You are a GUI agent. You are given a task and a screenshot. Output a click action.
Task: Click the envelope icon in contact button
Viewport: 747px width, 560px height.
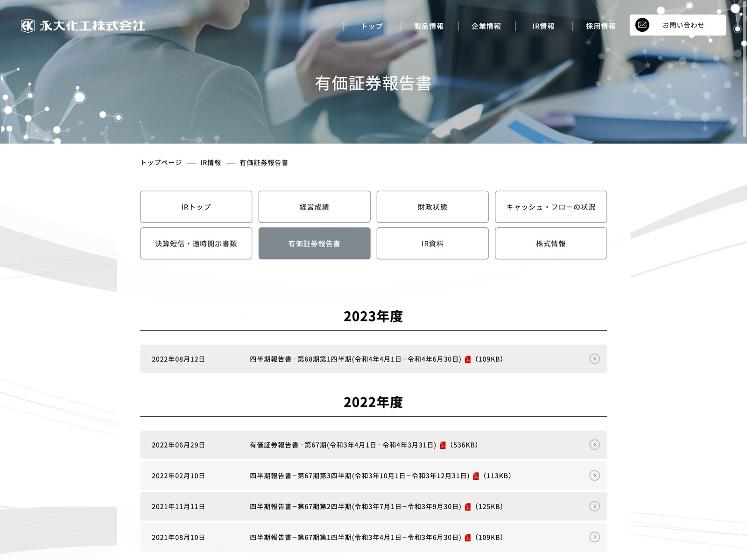pyautogui.click(x=642, y=25)
